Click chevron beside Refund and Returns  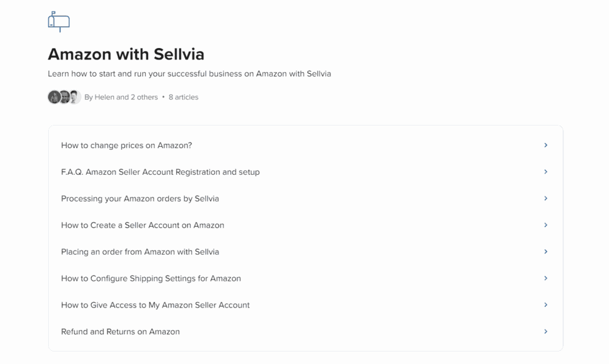[546, 331]
